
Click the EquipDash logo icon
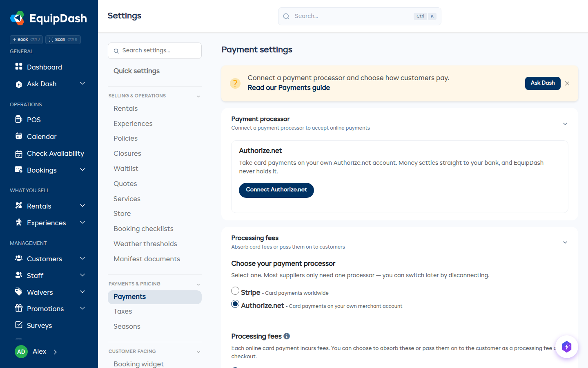pyautogui.click(x=17, y=18)
